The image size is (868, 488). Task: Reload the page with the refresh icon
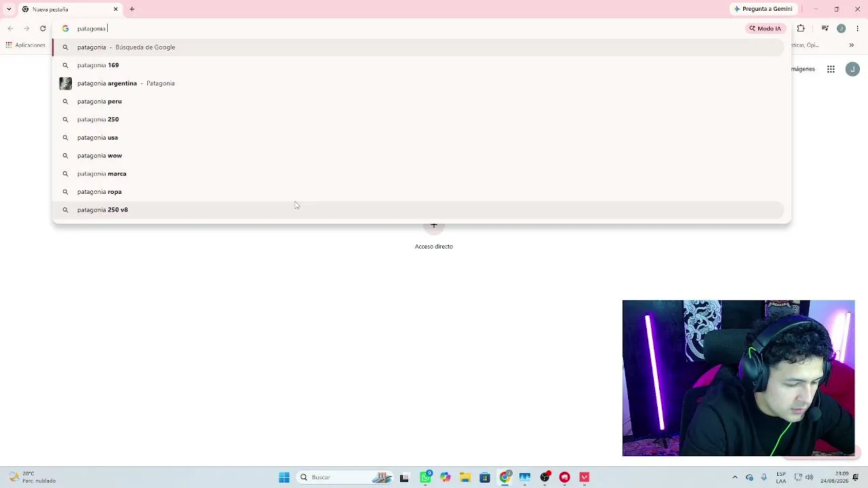click(43, 28)
